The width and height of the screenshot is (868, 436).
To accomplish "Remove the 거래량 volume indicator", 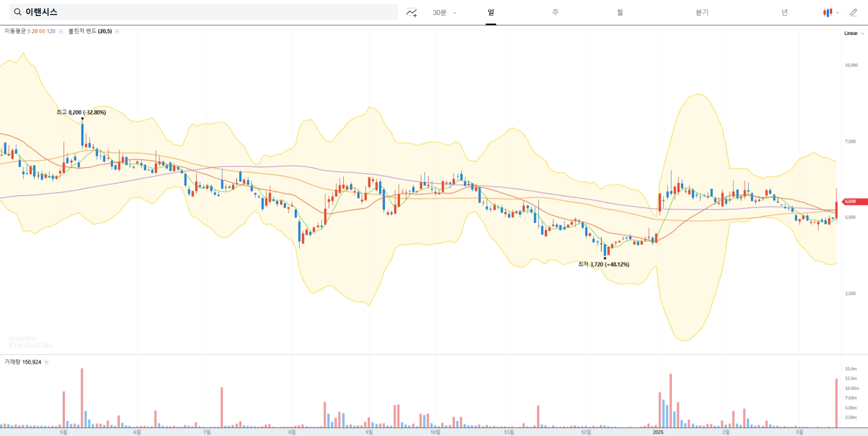I will click(47, 362).
